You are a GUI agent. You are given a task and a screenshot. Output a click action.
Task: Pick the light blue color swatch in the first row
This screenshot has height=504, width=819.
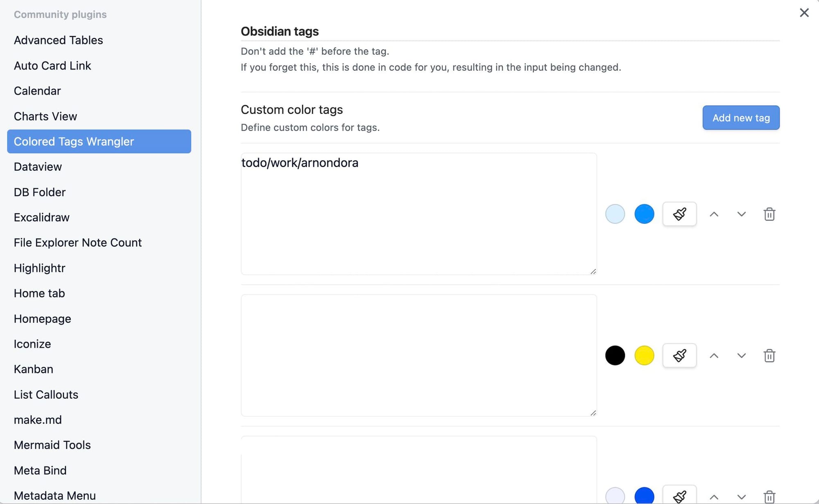coord(615,214)
